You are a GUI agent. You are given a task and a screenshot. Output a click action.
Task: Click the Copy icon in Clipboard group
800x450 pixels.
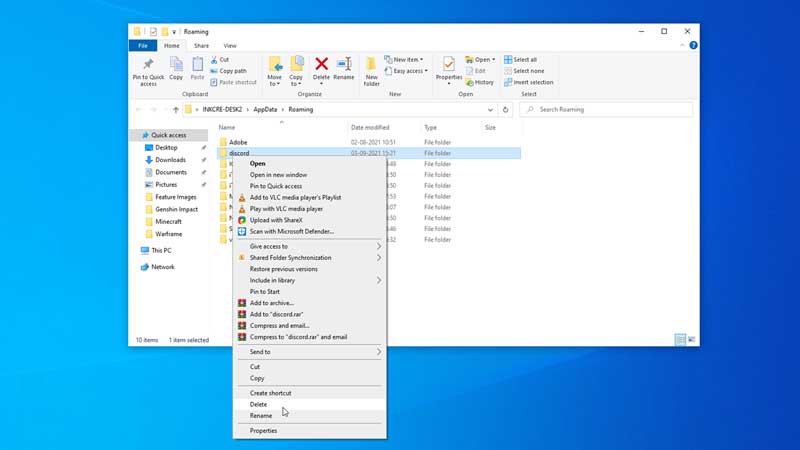click(176, 68)
